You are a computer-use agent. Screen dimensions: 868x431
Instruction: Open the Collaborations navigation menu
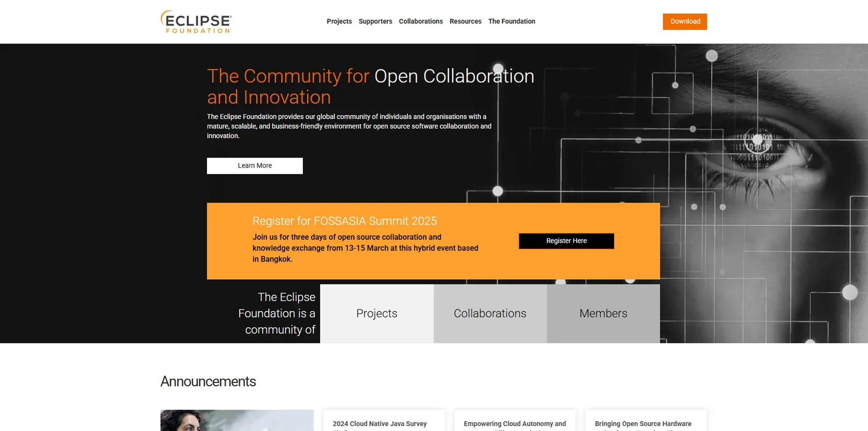pyautogui.click(x=421, y=21)
